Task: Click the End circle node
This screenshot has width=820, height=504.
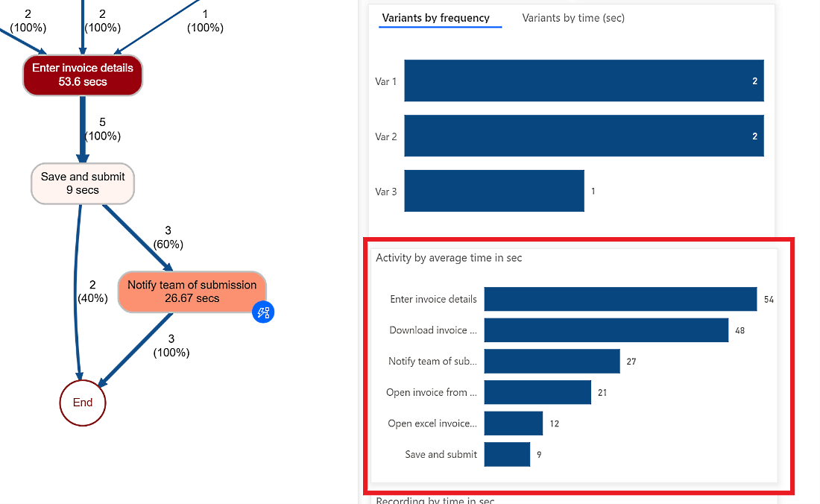Action: pos(83,403)
